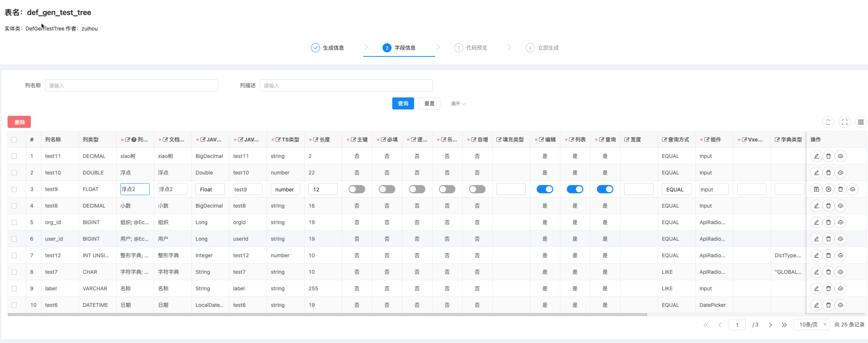The height and width of the screenshot is (343, 868).
Task: Click edit pencil for test11 row
Action: click(x=816, y=156)
